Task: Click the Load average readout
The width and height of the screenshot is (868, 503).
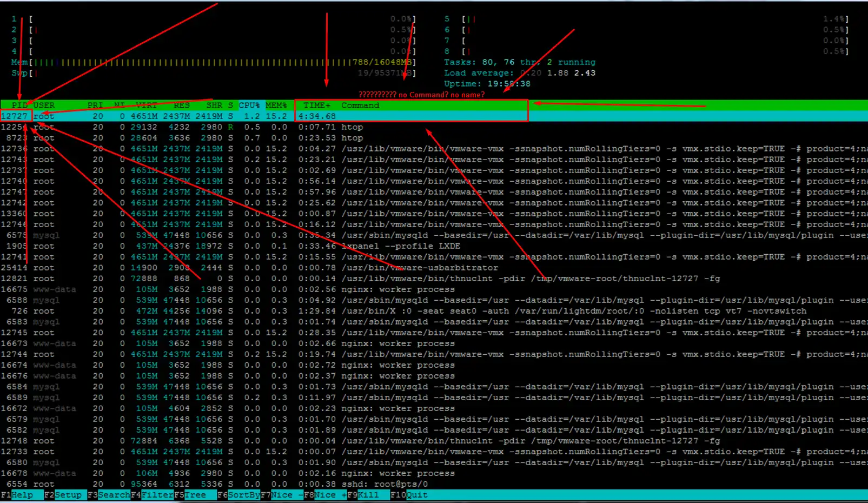Action: (x=520, y=73)
